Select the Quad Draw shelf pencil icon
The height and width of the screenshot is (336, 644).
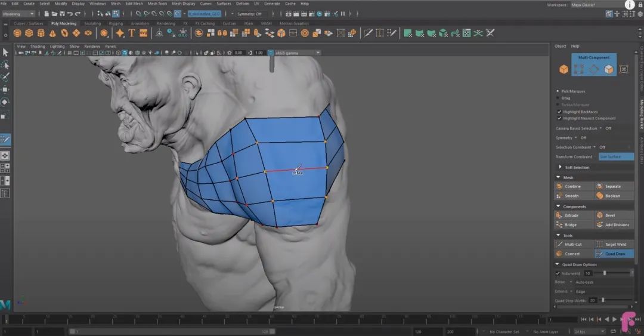point(391,33)
